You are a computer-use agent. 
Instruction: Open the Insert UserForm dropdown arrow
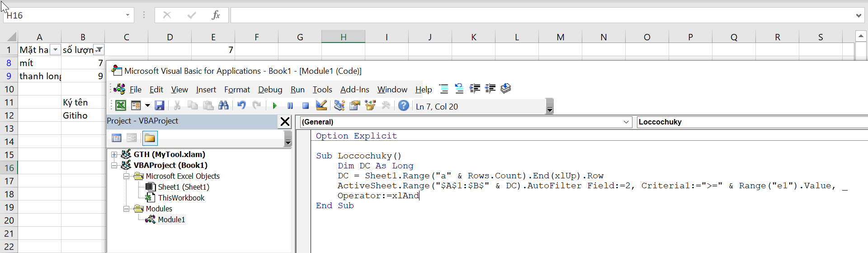tap(147, 106)
